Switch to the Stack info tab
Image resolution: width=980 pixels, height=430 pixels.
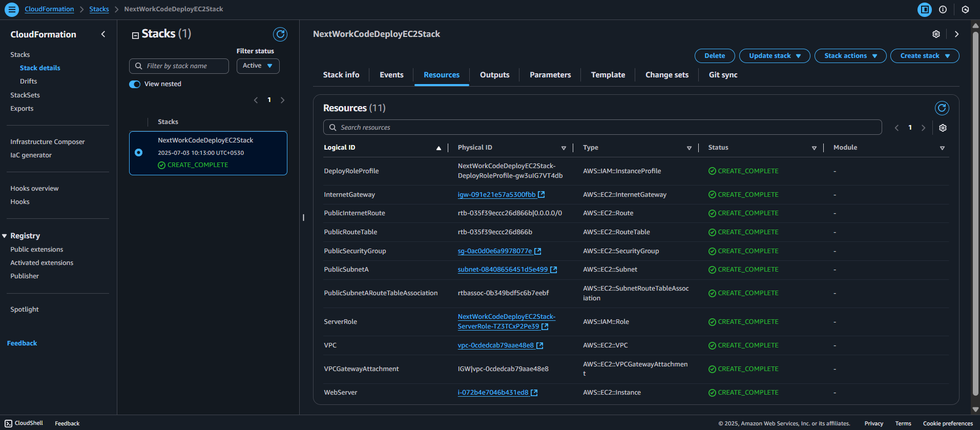341,75
